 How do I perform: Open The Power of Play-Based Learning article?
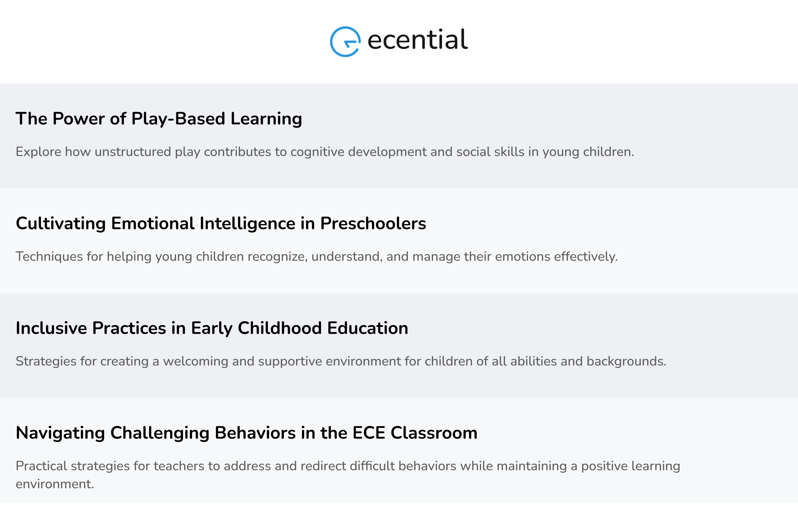click(159, 119)
